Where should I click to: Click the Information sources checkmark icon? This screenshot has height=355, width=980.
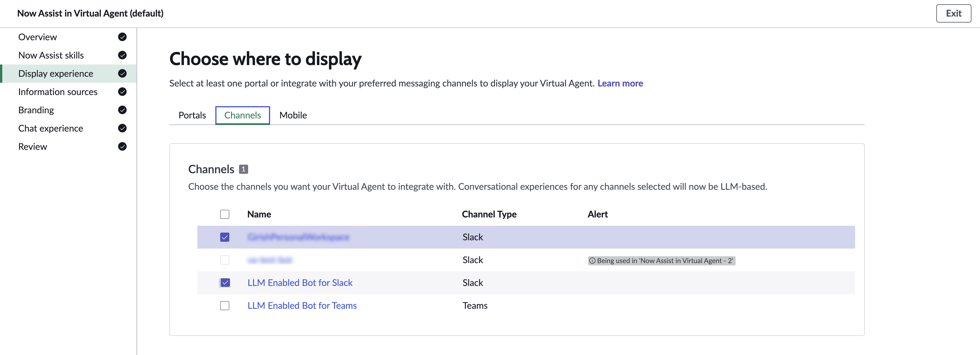pos(122,92)
